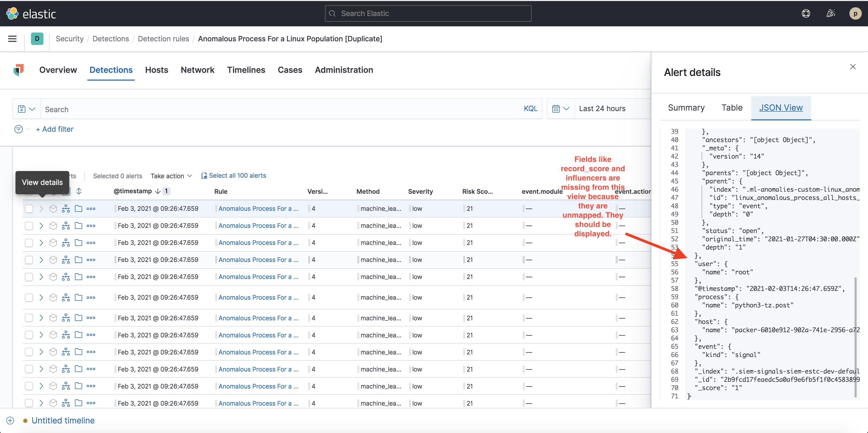Select the checkbox on the first alert row
This screenshot has width=868, height=433.
[29, 208]
